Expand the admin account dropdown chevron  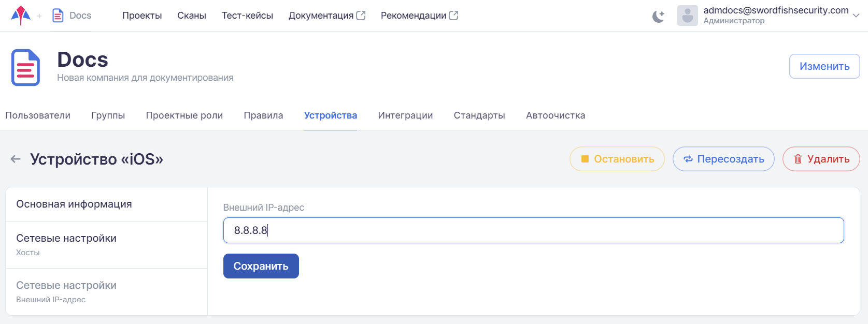[856, 16]
